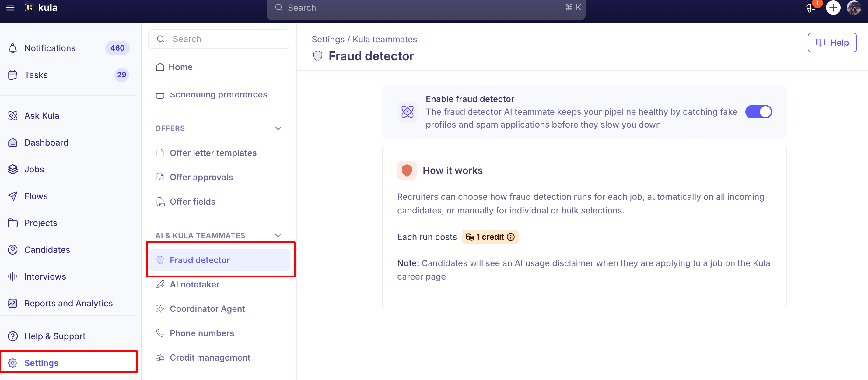Image resolution: width=868 pixels, height=380 pixels.
Task: Open the user avatar profile
Action: pyautogui.click(x=854, y=8)
